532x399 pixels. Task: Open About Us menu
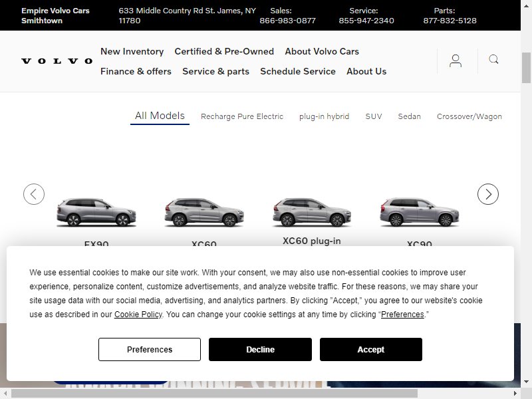(366, 71)
